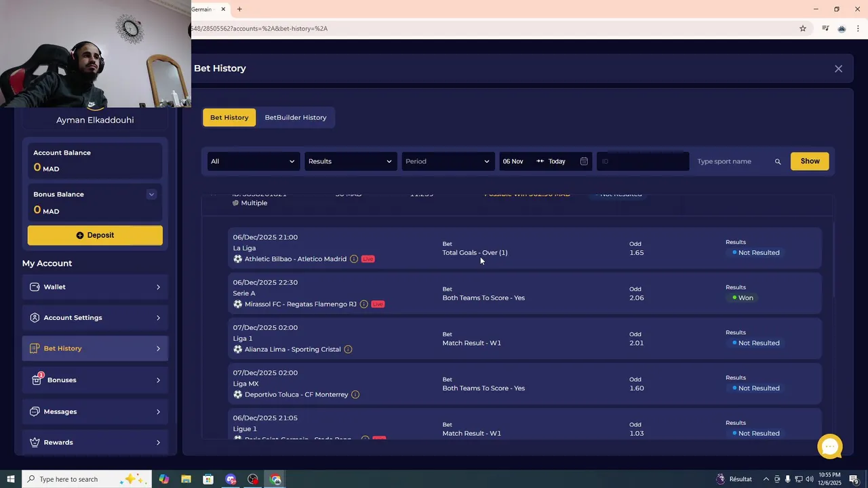The image size is (868, 488).
Task: Click the odd value 2.01
Action: click(636, 343)
